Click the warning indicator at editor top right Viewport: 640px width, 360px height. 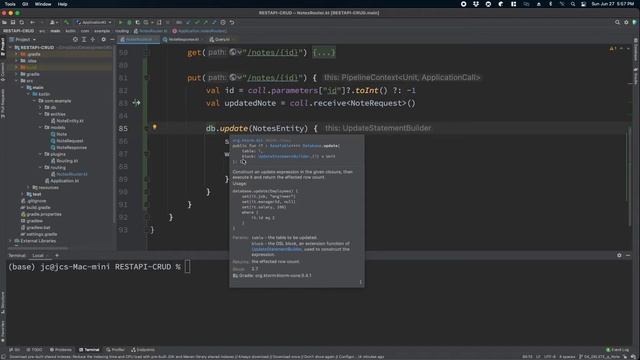point(612,48)
